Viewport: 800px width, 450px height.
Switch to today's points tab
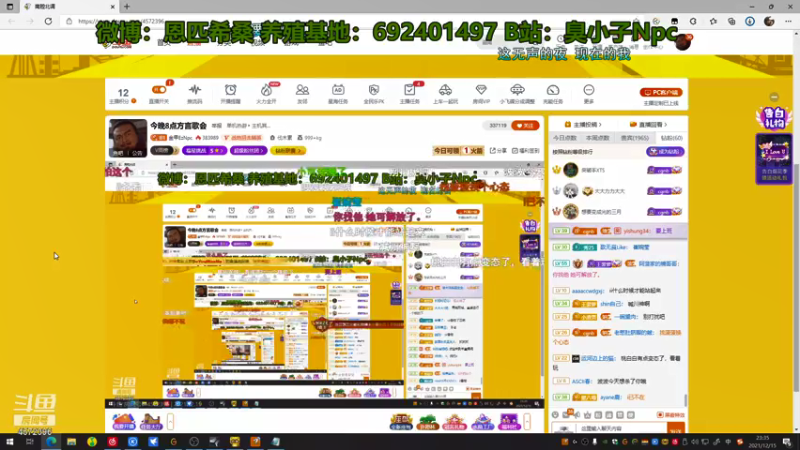[x=565, y=138]
